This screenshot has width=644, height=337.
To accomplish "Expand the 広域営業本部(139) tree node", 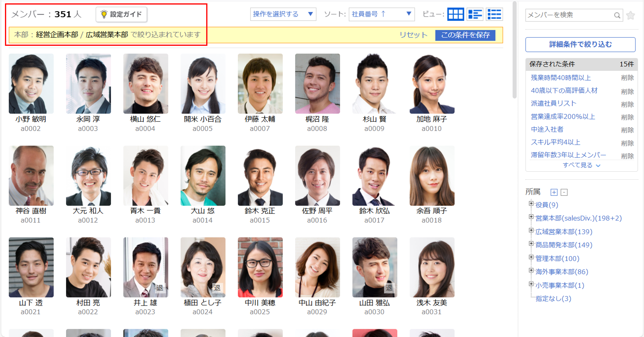I will click(531, 230).
